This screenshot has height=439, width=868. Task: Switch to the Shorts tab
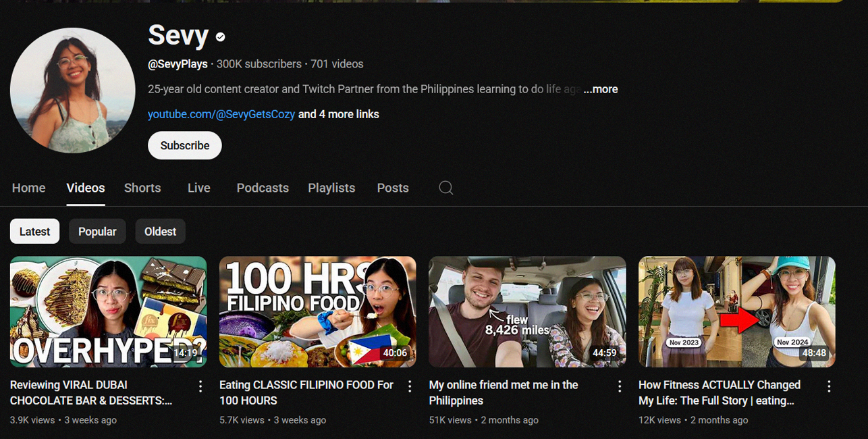pyautogui.click(x=142, y=188)
